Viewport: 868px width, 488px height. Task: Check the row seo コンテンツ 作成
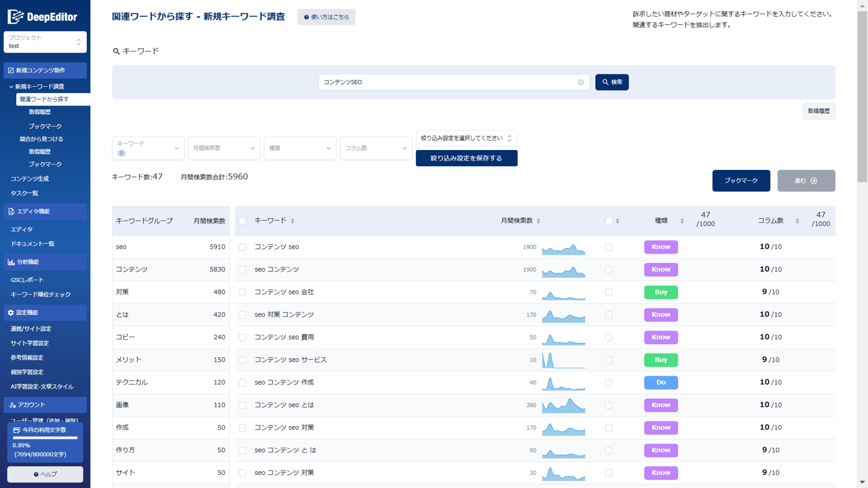242,383
